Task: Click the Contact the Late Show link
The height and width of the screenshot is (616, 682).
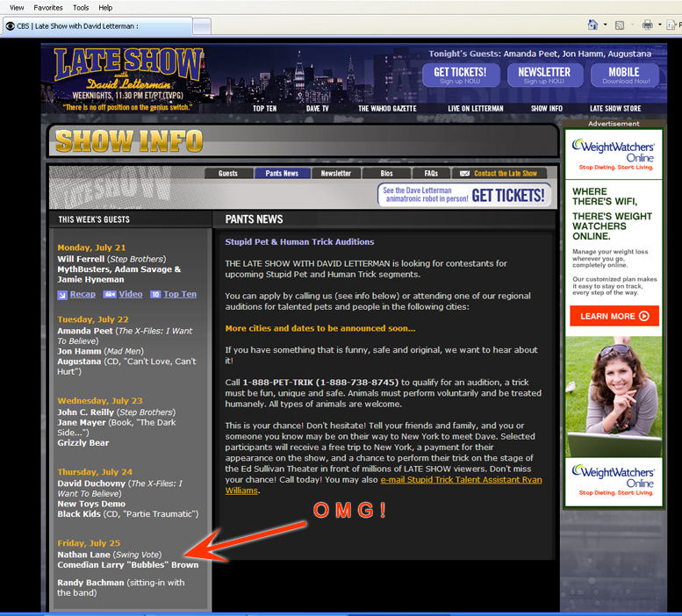Action: coord(499,174)
